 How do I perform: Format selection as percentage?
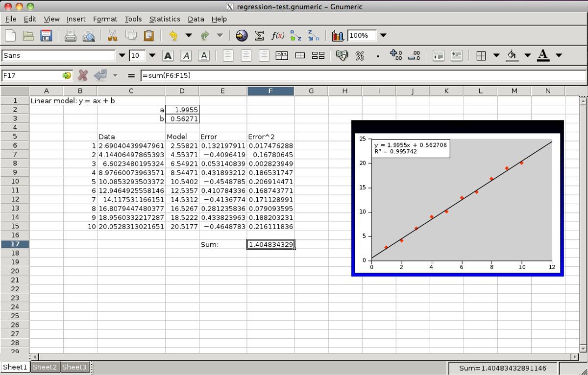[360, 56]
